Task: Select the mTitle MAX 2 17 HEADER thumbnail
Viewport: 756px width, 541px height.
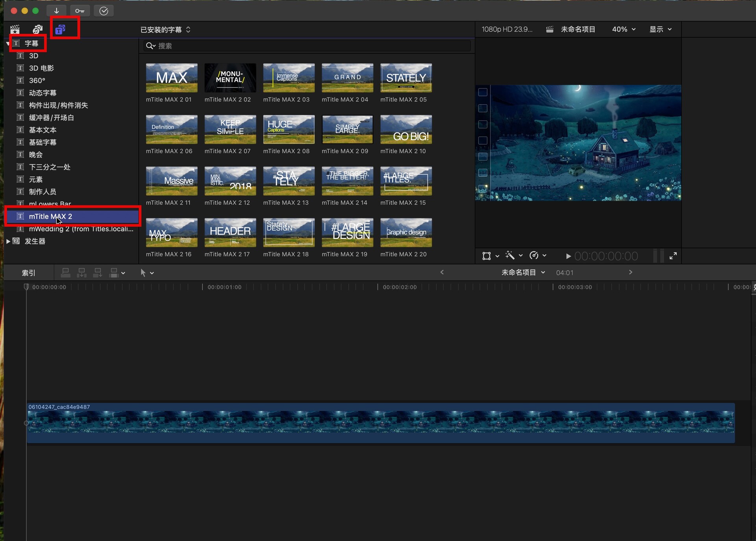Action: coord(230,233)
